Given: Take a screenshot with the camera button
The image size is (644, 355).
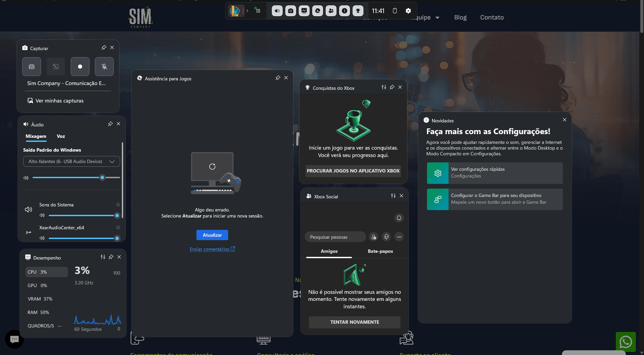Looking at the screenshot, I should [32, 67].
